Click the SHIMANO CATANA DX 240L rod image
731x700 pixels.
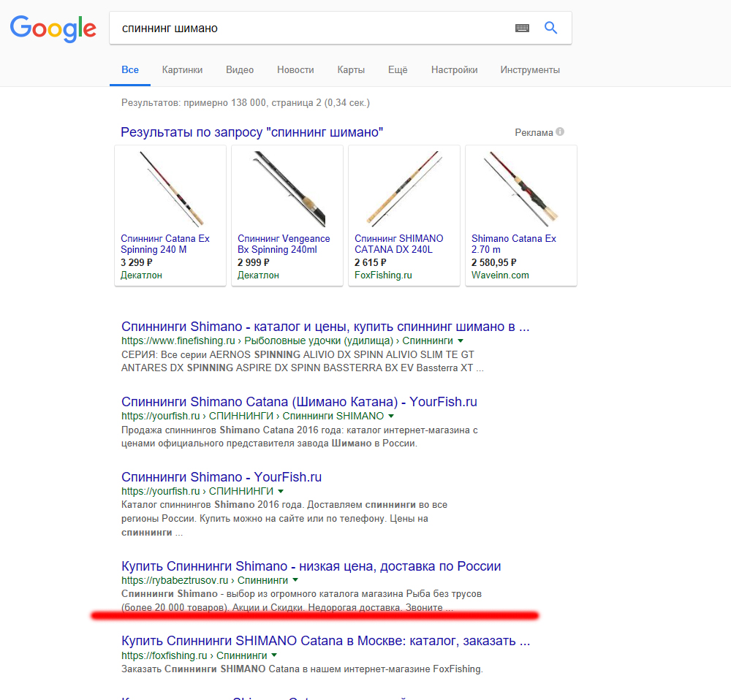coord(404,189)
